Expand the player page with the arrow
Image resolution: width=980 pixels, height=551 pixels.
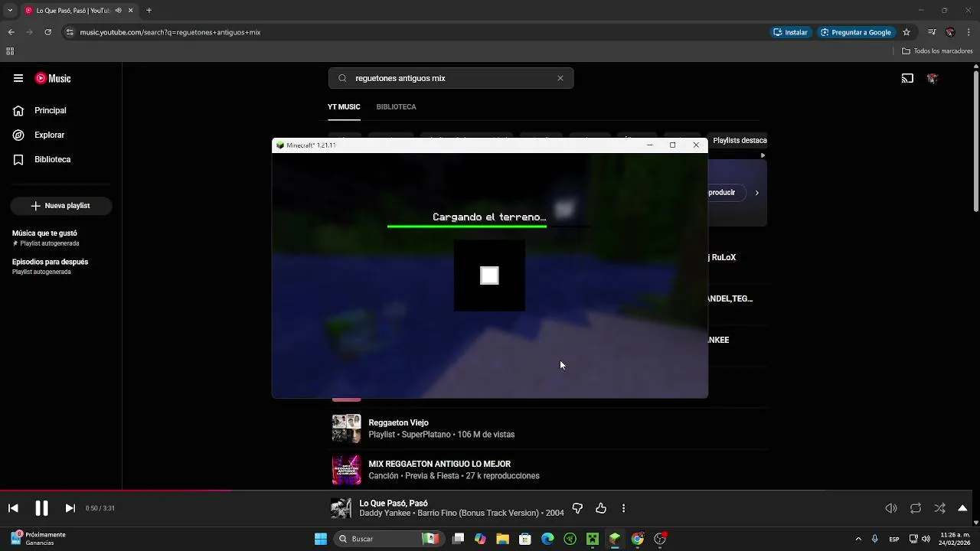click(962, 508)
